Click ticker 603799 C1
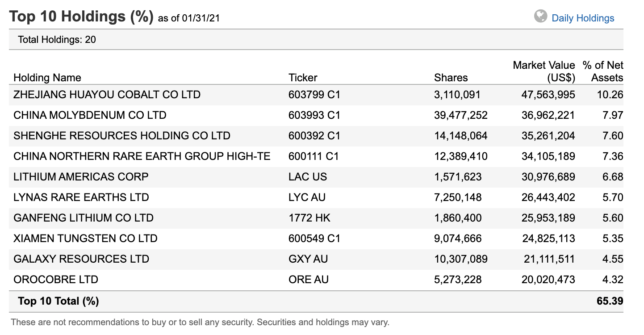The height and width of the screenshot is (335, 644). (314, 95)
